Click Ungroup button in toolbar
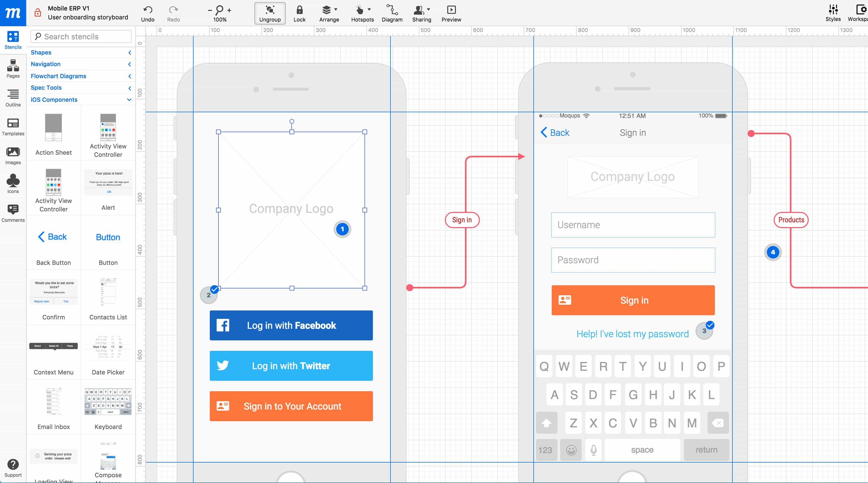 pos(269,14)
